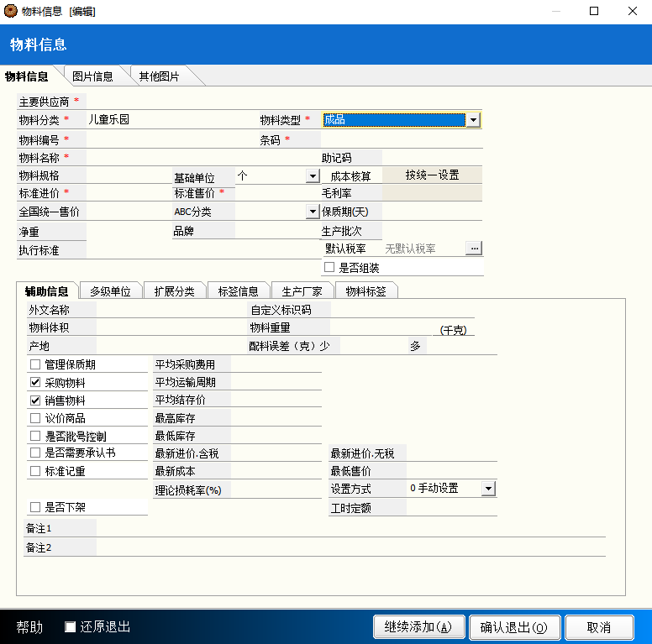
Task: Click 最低库存 input field
Action: click(276, 436)
